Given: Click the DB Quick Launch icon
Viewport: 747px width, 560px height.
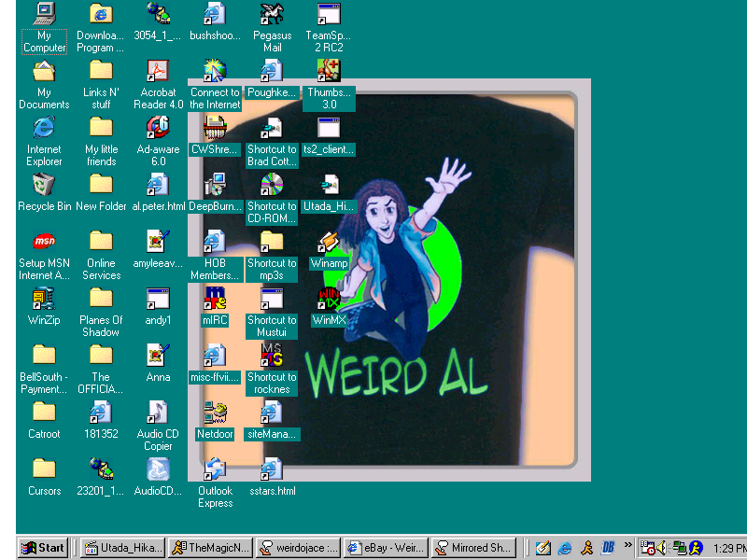Looking at the screenshot, I should [608, 548].
